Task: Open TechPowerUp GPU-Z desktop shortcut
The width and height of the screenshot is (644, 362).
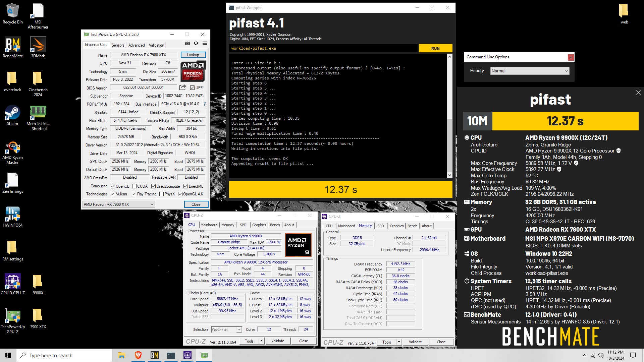Action: click(13, 321)
